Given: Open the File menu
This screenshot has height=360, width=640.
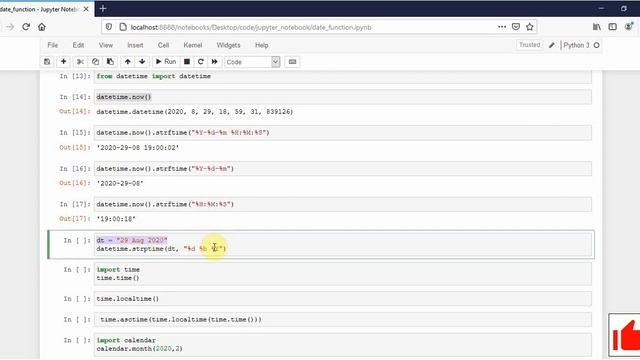Looking at the screenshot, I should click(x=53, y=45).
